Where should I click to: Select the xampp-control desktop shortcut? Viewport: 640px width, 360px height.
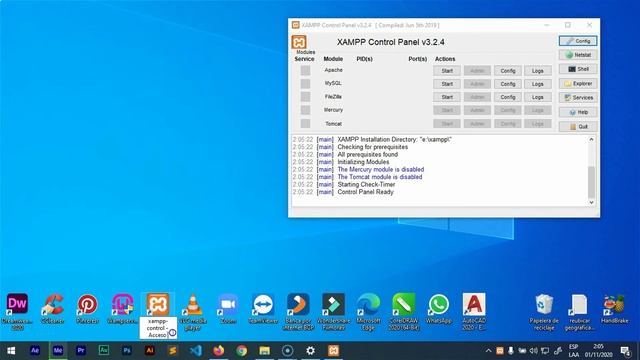158,315
